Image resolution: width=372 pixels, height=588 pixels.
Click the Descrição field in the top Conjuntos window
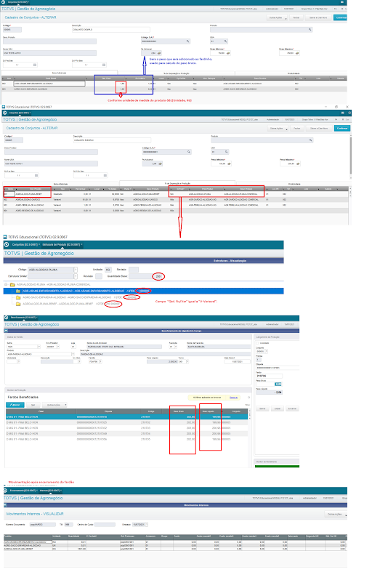[111, 29]
